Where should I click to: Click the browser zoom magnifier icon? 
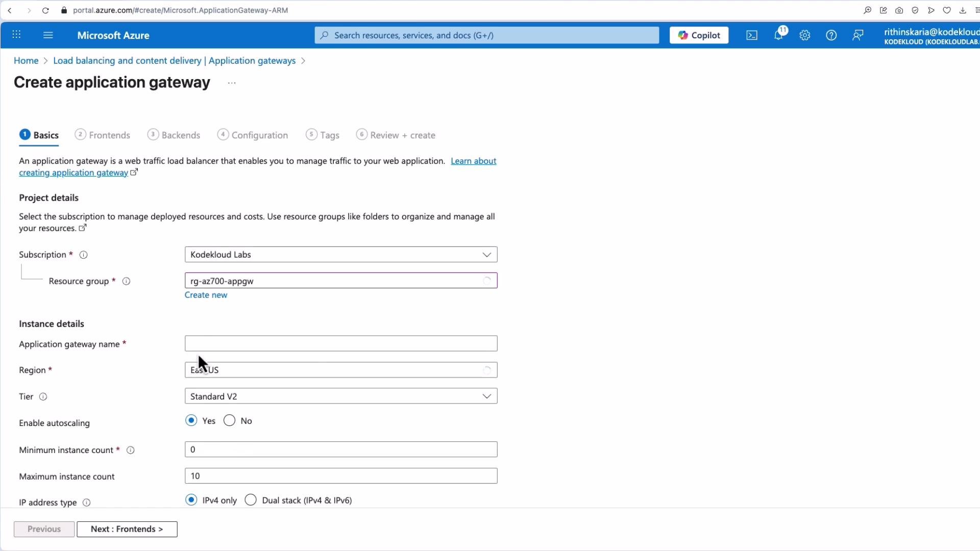(867, 10)
